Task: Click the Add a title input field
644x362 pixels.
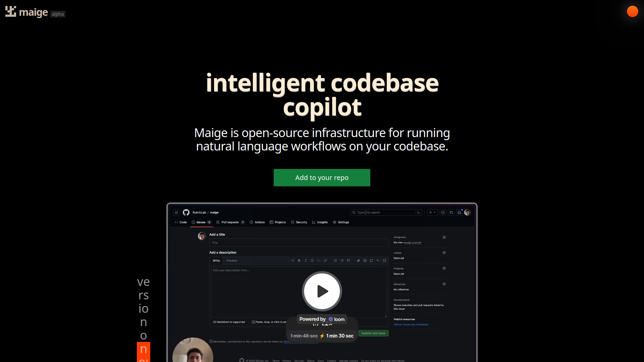Action: (x=298, y=242)
